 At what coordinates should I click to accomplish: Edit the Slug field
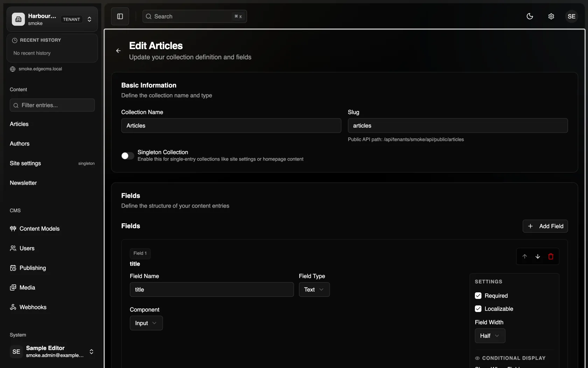pos(458,125)
